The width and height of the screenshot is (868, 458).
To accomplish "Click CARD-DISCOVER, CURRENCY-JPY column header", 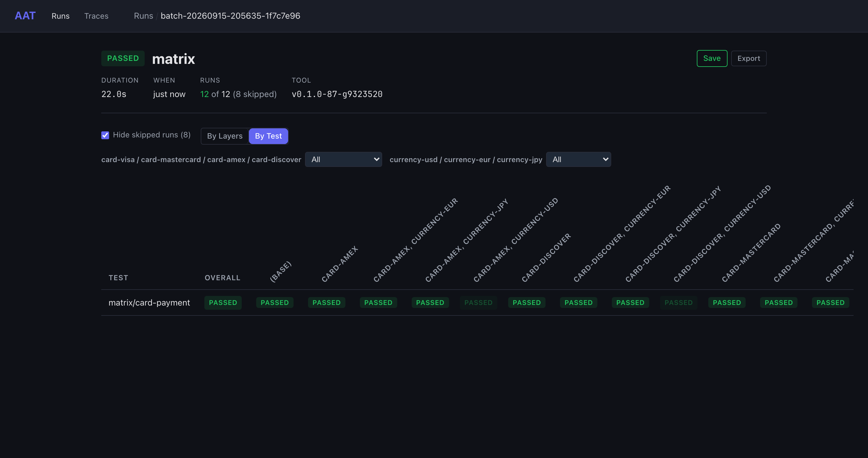I will [x=673, y=234].
